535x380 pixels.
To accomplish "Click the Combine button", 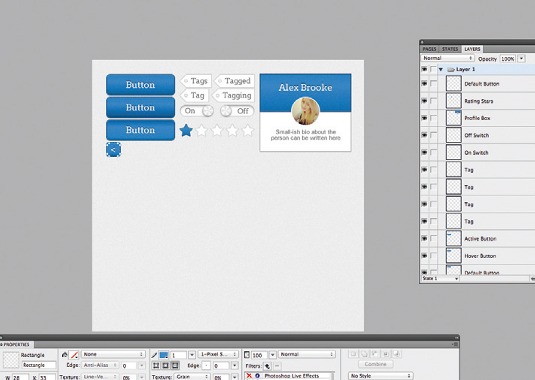I will (x=375, y=364).
